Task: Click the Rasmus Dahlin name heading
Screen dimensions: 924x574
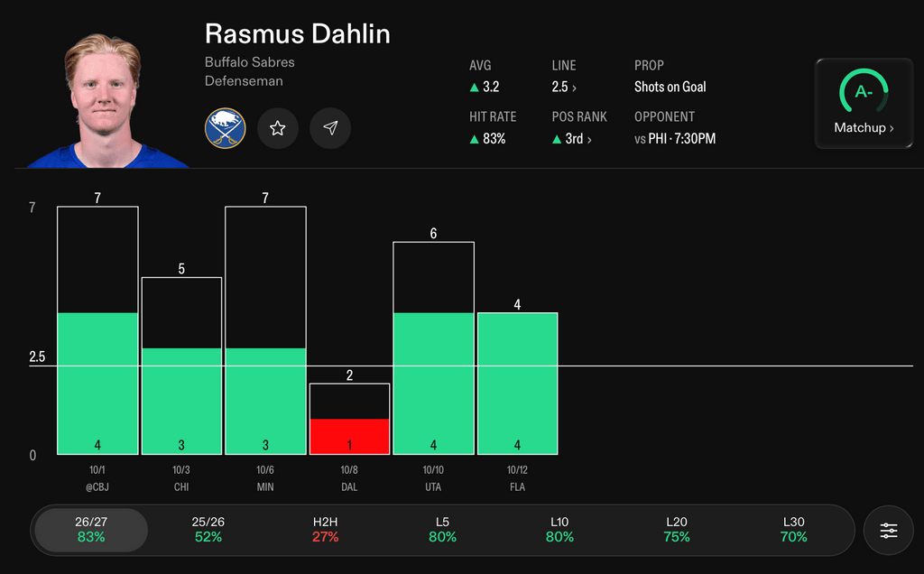Action: (298, 34)
